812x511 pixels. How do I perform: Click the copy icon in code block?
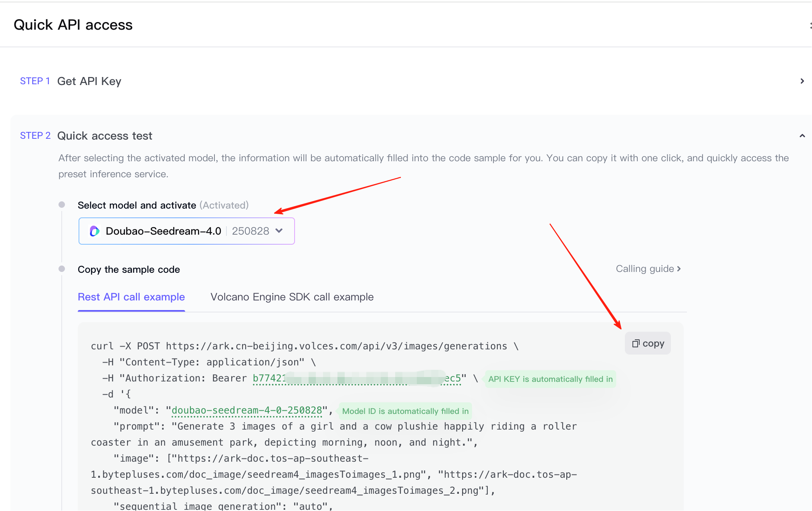[x=636, y=343]
